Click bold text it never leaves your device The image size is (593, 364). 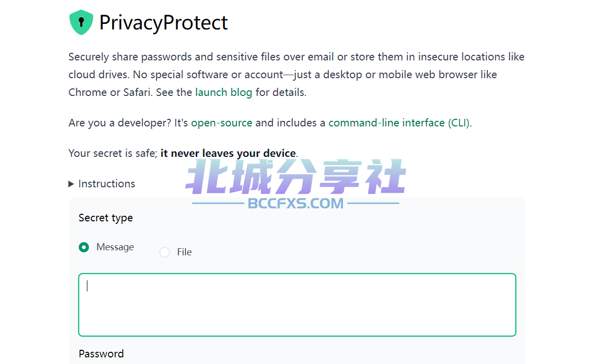pos(228,153)
